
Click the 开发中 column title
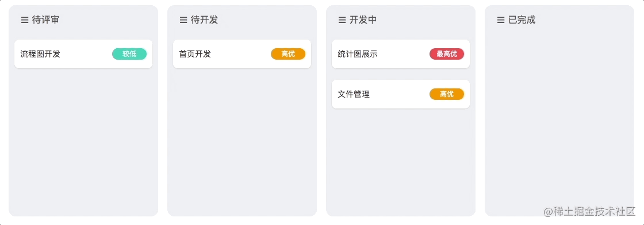point(363,20)
